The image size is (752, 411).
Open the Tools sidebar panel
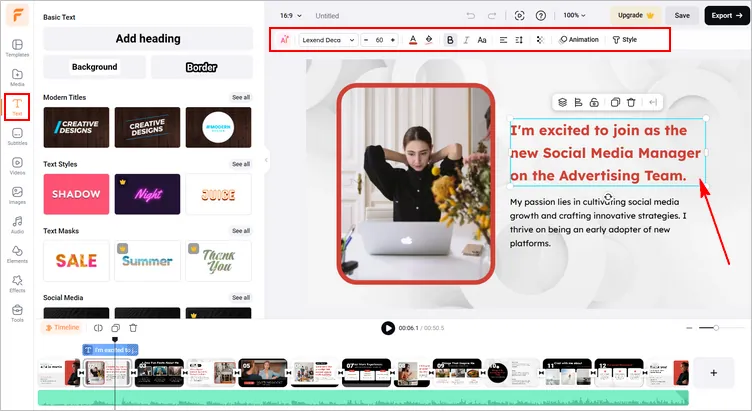17,313
